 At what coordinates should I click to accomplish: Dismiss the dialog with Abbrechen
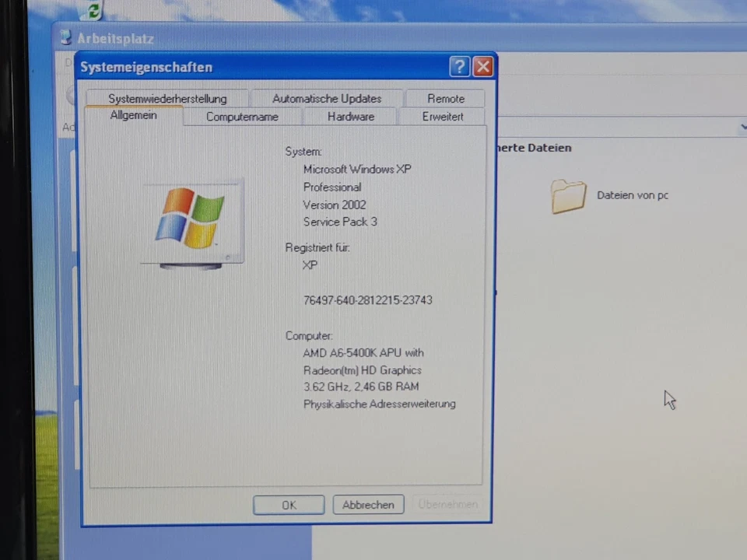pyautogui.click(x=367, y=505)
